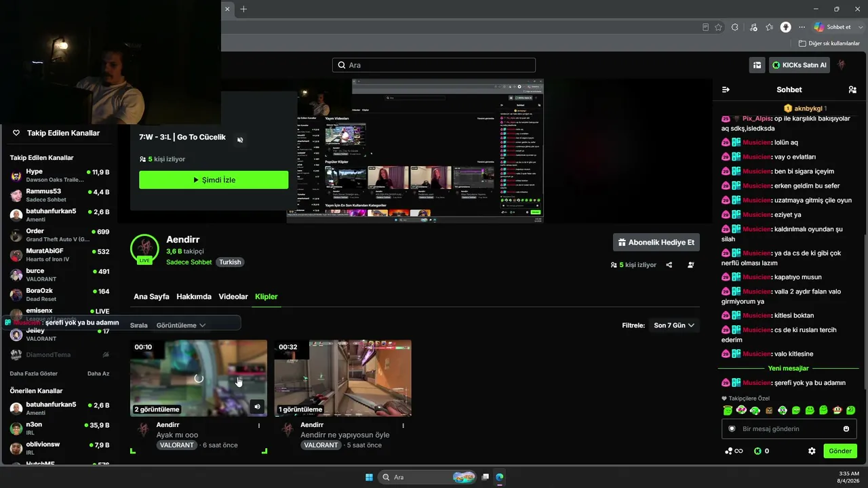Add this page to favorites with star icon
Image resolution: width=868 pixels, height=488 pixels.
[x=719, y=27]
